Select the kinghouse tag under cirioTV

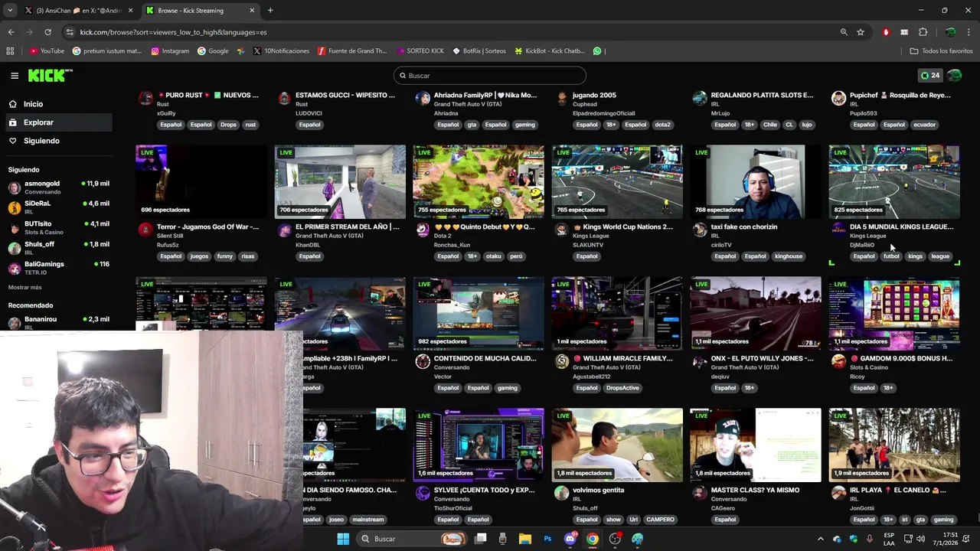(x=789, y=256)
